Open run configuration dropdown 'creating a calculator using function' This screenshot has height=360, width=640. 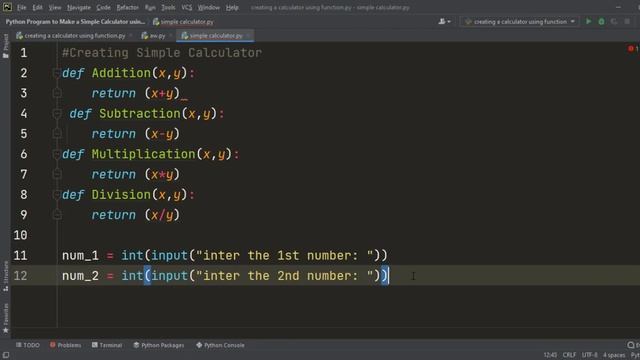[520, 21]
